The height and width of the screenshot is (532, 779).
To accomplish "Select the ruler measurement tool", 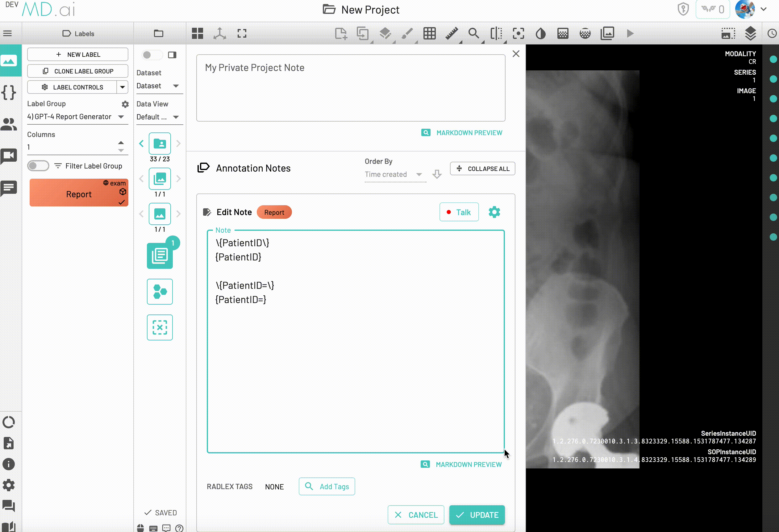I will click(x=452, y=34).
